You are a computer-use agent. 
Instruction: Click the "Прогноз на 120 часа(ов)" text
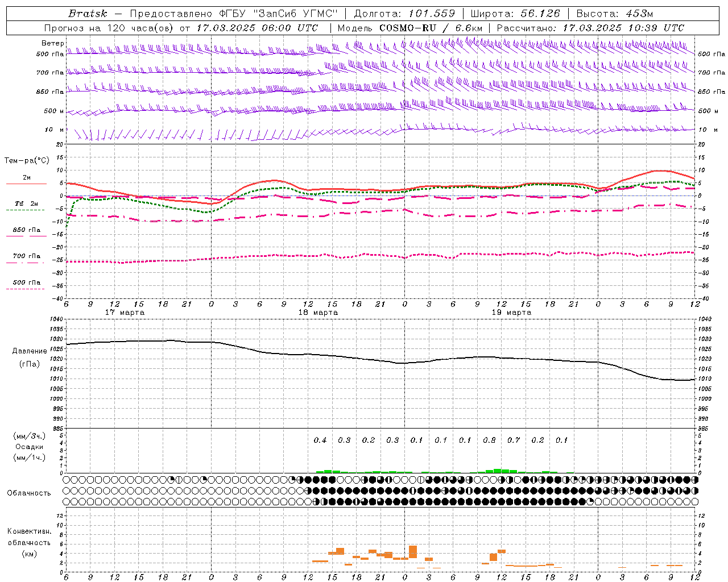[x=109, y=28]
